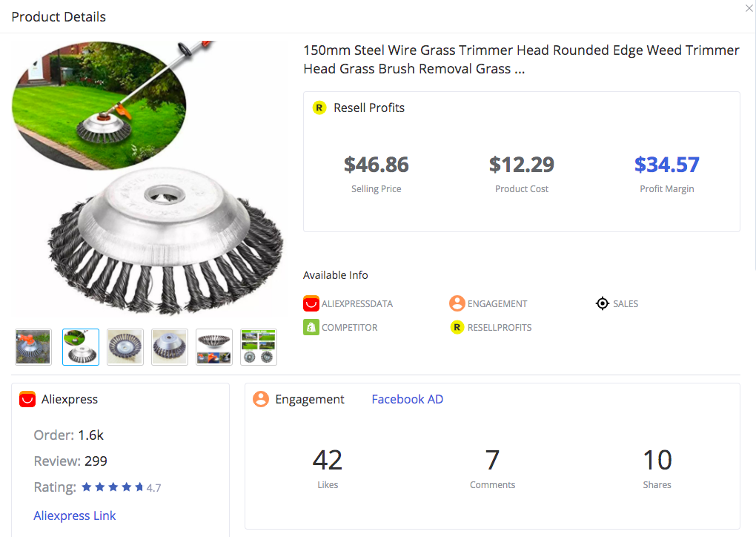Click the main product image of wire trimmer head
This screenshot has width=756, height=537.
click(x=147, y=177)
